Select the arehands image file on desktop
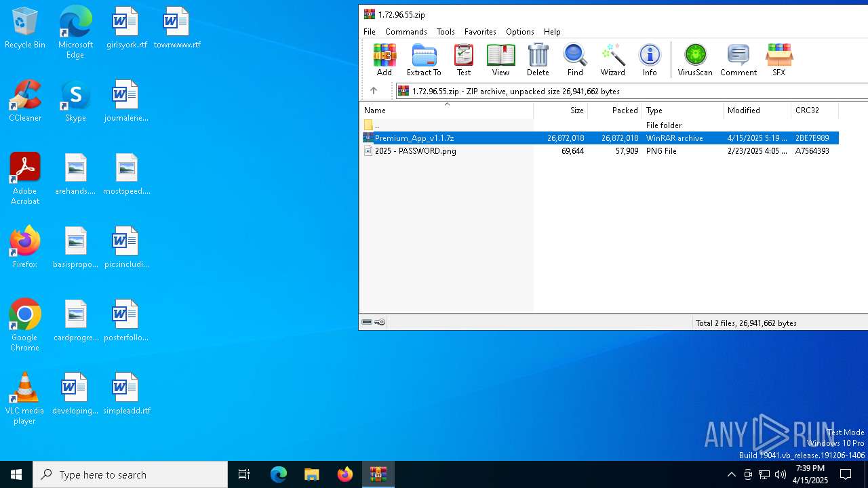 click(x=75, y=174)
